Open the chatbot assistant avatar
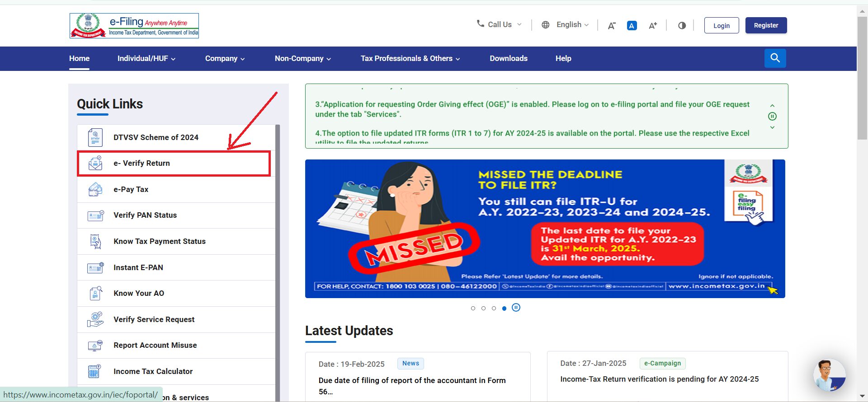Screen dimensions: 868x402 click(x=829, y=375)
